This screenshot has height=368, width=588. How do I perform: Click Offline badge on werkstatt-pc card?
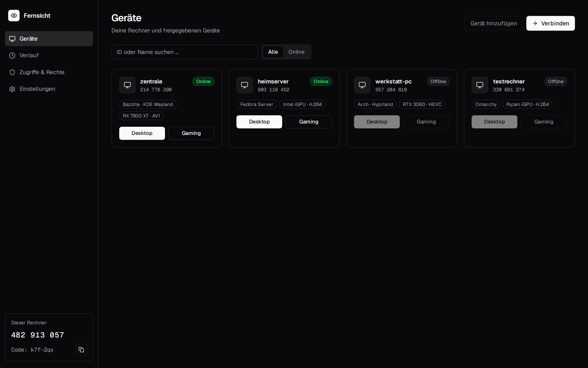coord(438,82)
